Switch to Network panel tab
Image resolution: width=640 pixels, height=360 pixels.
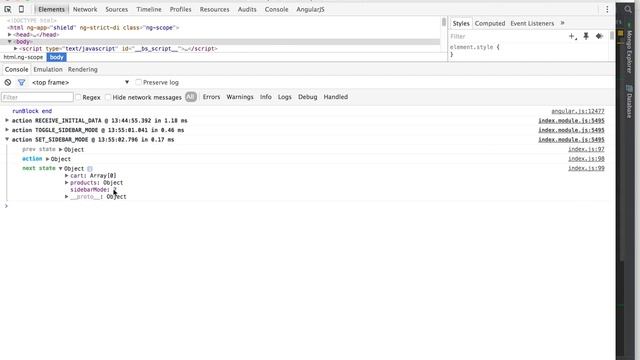pyautogui.click(x=85, y=9)
